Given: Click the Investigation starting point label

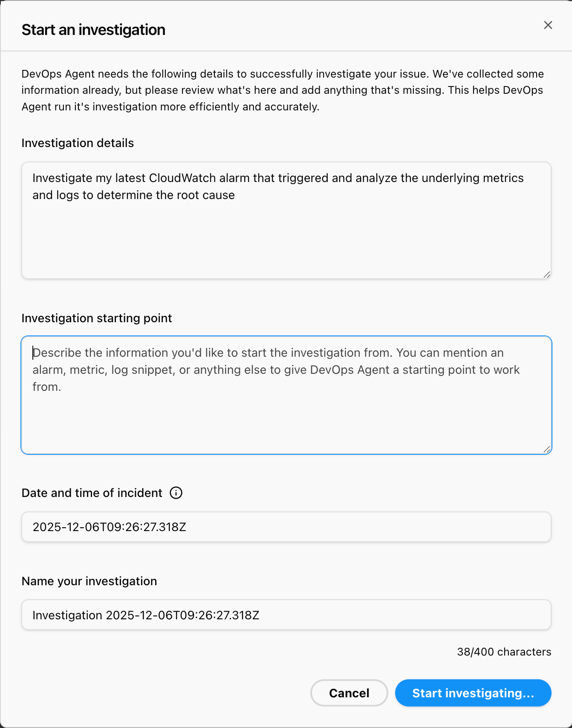Looking at the screenshot, I should coord(97,318).
